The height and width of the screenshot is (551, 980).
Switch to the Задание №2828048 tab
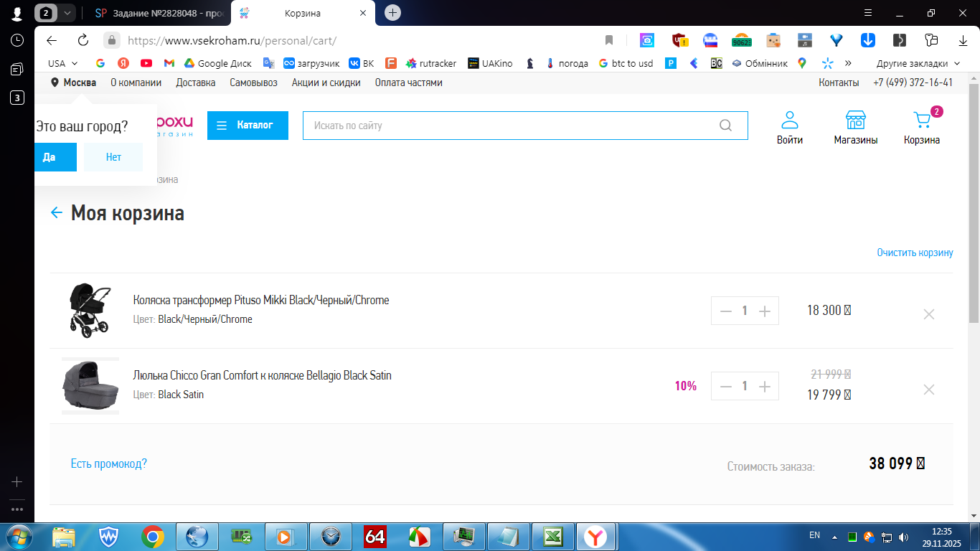click(x=159, y=13)
